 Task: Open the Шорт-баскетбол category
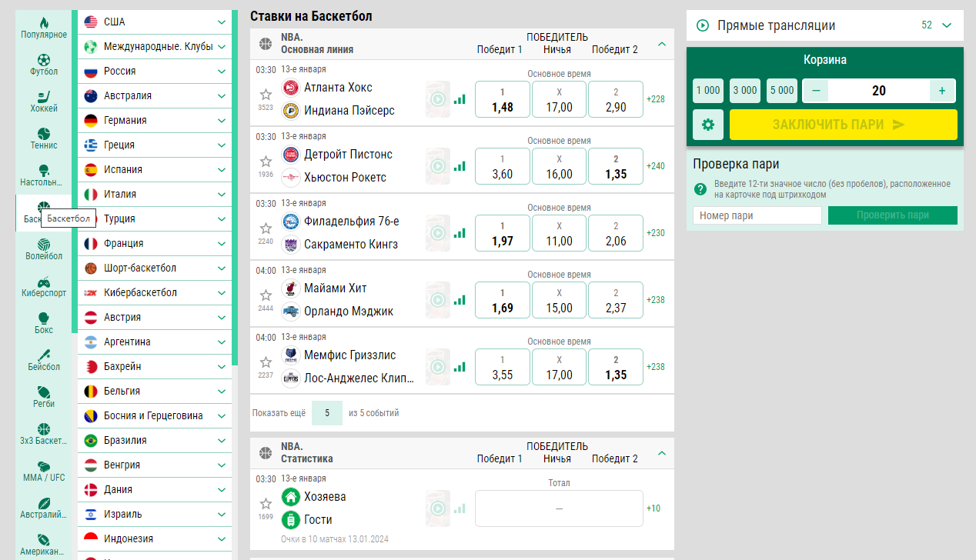tap(155, 268)
